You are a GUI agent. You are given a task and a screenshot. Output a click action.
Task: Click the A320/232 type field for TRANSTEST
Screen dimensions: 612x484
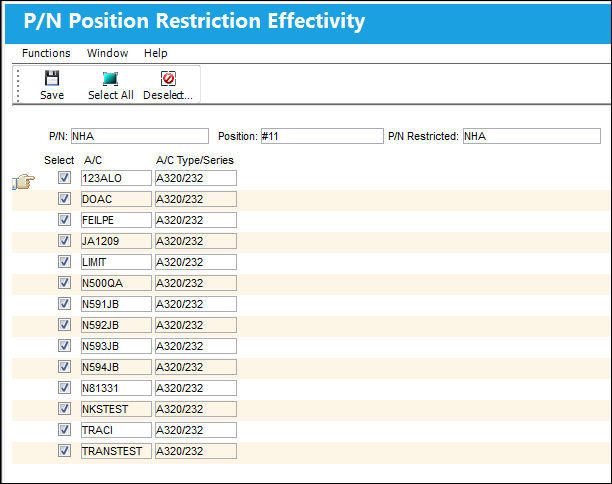click(x=196, y=451)
